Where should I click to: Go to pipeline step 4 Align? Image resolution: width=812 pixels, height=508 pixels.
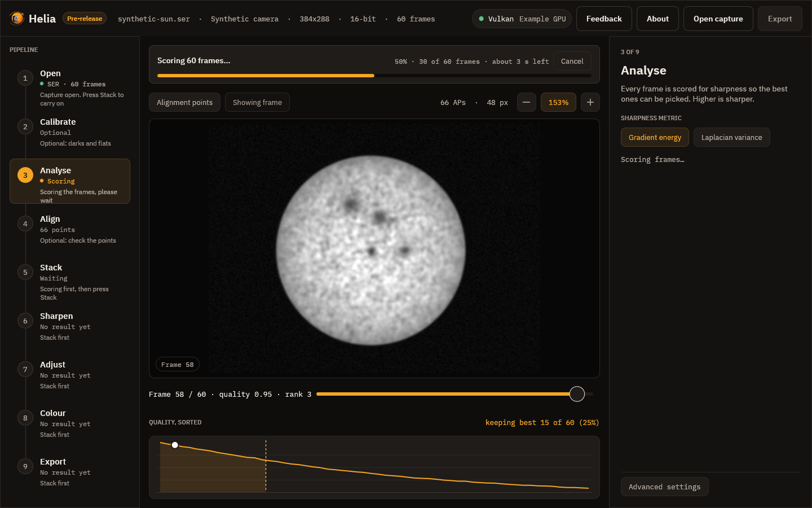click(x=70, y=229)
